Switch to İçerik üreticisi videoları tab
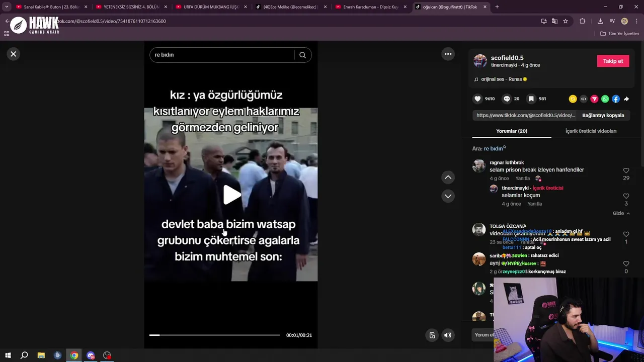Viewport: 644px width, 362px height. [x=591, y=131]
